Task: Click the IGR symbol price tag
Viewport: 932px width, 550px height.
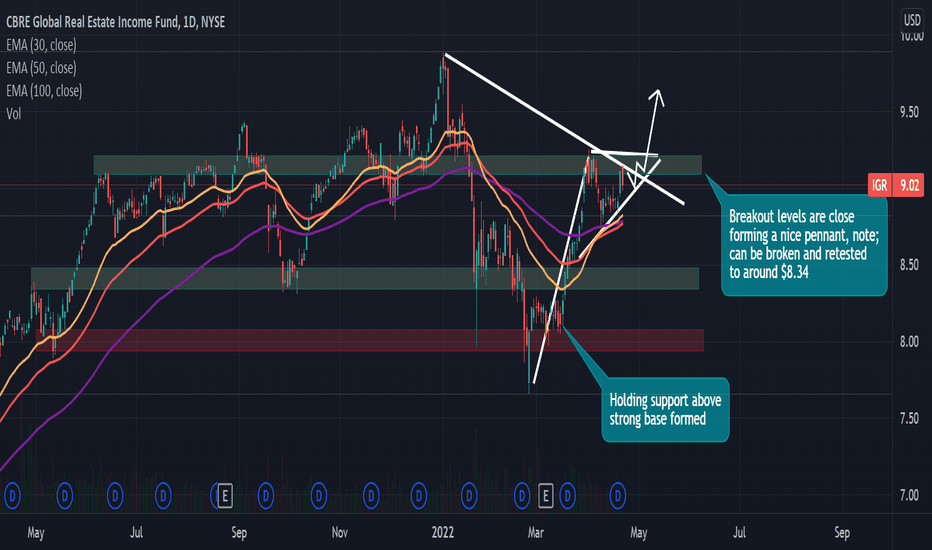Action: pos(880,186)
